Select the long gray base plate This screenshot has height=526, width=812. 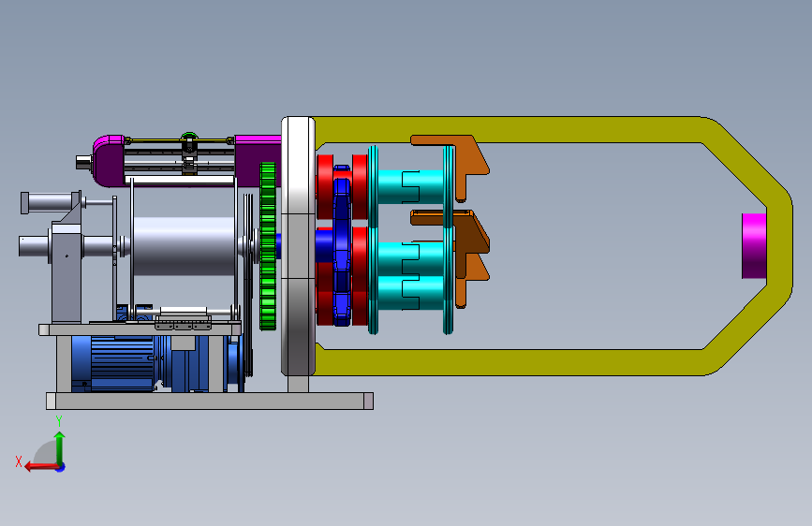pyautogui.click(x=210, y=401)
